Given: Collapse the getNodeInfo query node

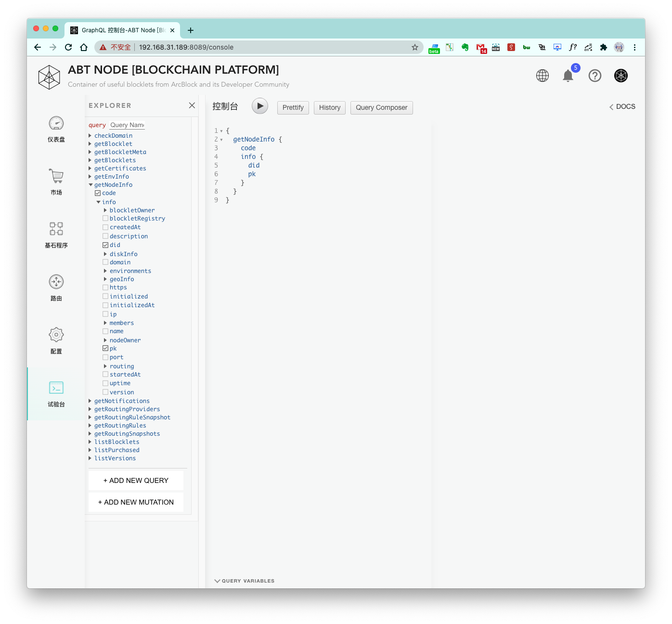Looking at the screenshot, I should coord(90,185).
